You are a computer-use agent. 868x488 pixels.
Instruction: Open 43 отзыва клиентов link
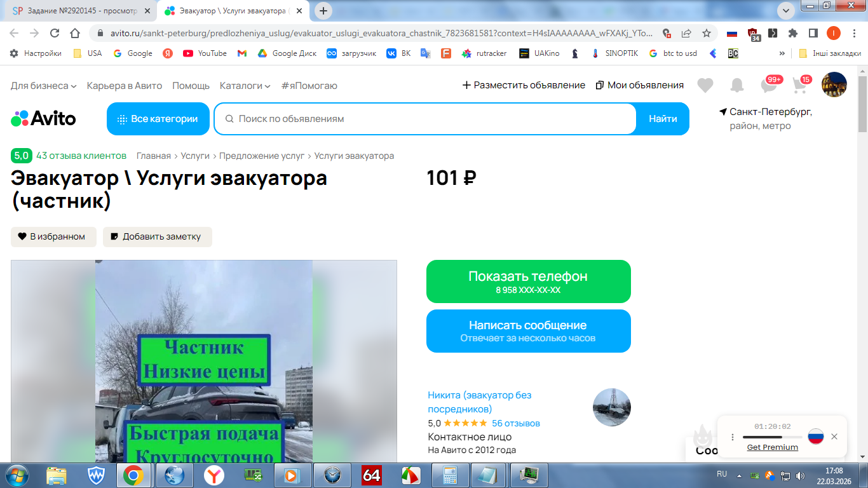pos(81,156)
